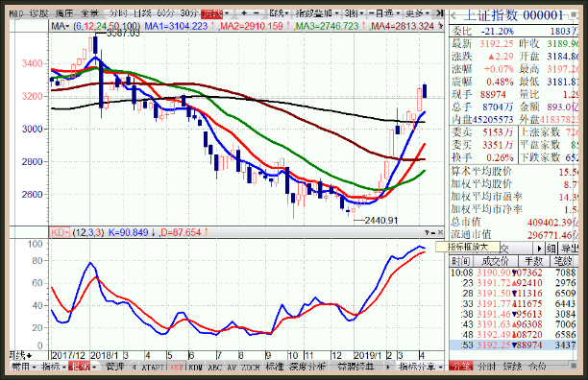Switch to 30分 chart period
The image size is (588, 380).
click(x=188, y=13)
